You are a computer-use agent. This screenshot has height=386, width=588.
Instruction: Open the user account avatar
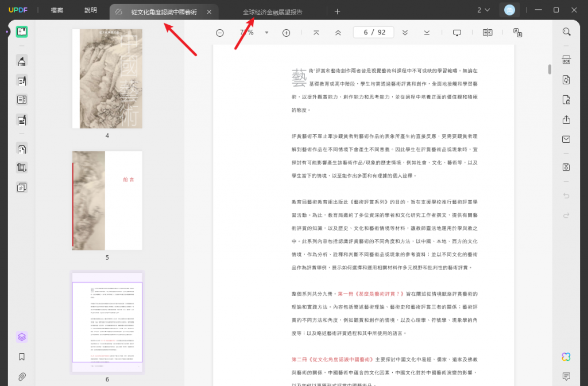[509, 10]
